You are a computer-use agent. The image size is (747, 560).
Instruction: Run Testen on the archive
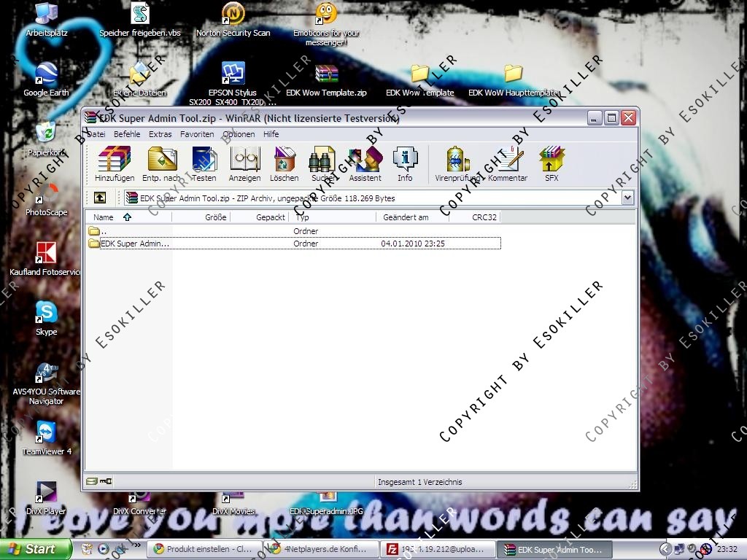tap(204, 163)
